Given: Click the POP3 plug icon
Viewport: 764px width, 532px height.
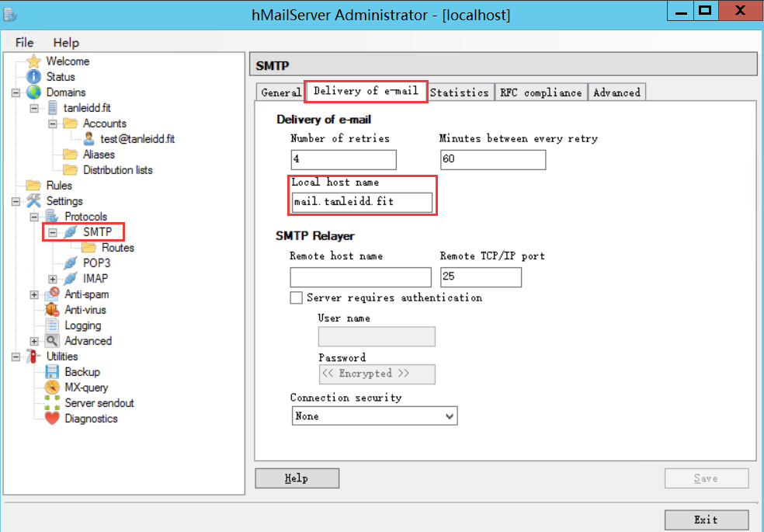Looking at the screenshot, I should [71, 263].
